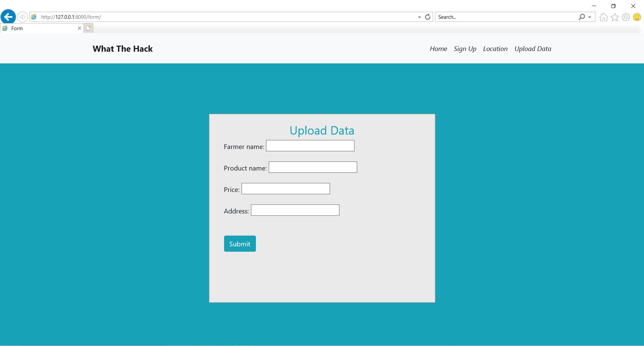Minimize the browser window
This screenshot has width=644, height=346.
point(594,6)
